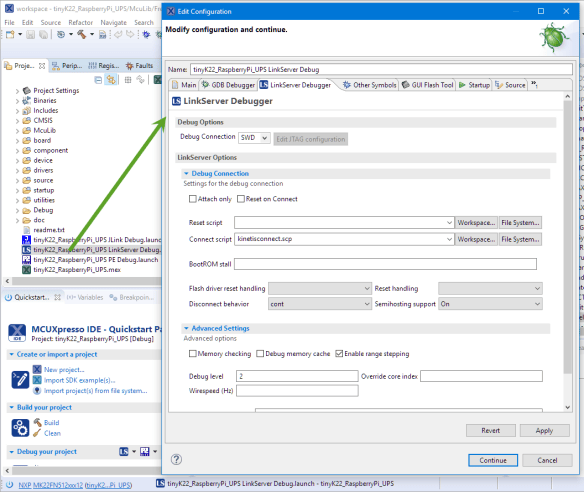Open the Refactor menu in IDE
This screenshot has height=492, width=584.
80,23
